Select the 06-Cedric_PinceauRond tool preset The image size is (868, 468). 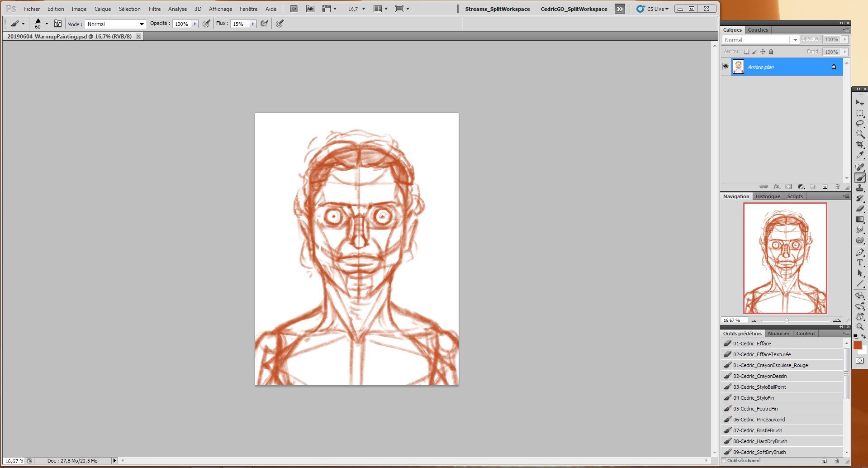pos(759,420)
